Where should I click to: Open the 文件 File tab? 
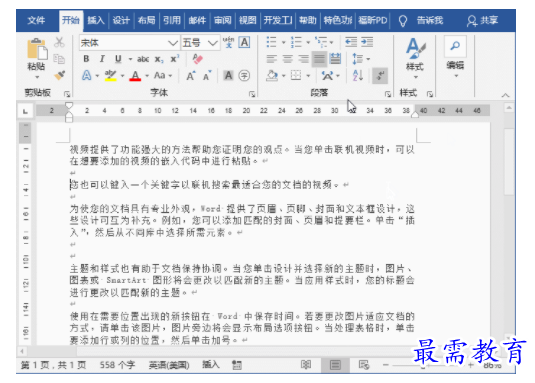[36, 20]
